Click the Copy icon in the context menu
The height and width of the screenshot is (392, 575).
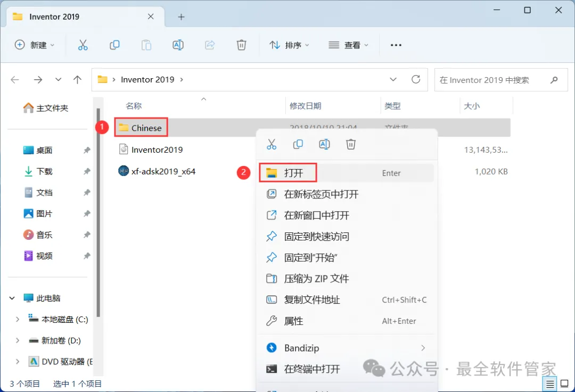point(298,144)
